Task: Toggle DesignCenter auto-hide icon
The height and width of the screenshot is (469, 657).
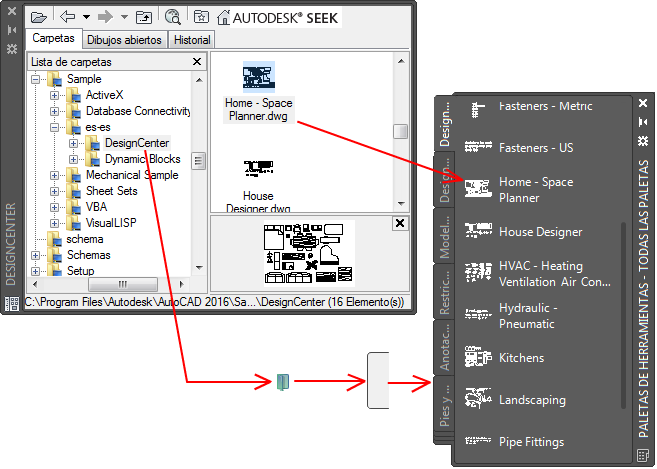Action: (12, 30)
